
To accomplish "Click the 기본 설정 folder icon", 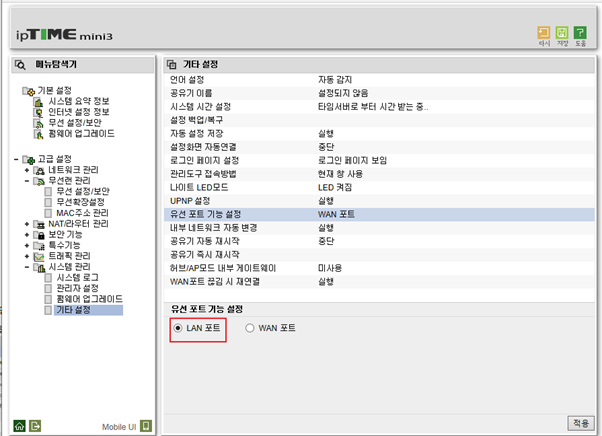I will pos(28,91).
